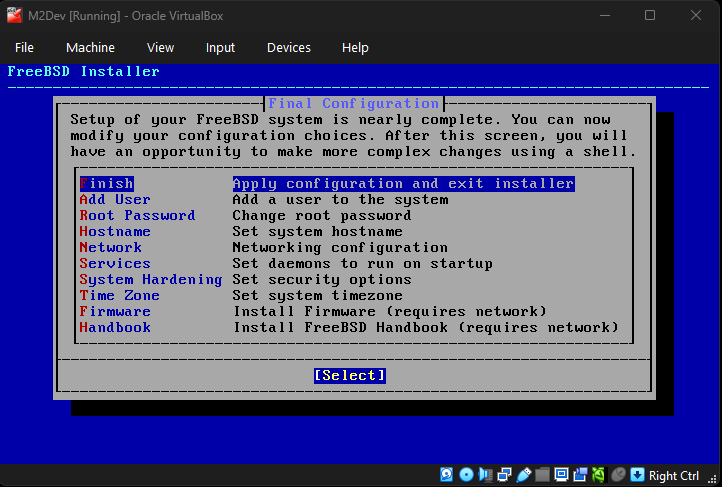The image size is (722, 487).
Task: Open the View menu
Action: tap(160, 47)
